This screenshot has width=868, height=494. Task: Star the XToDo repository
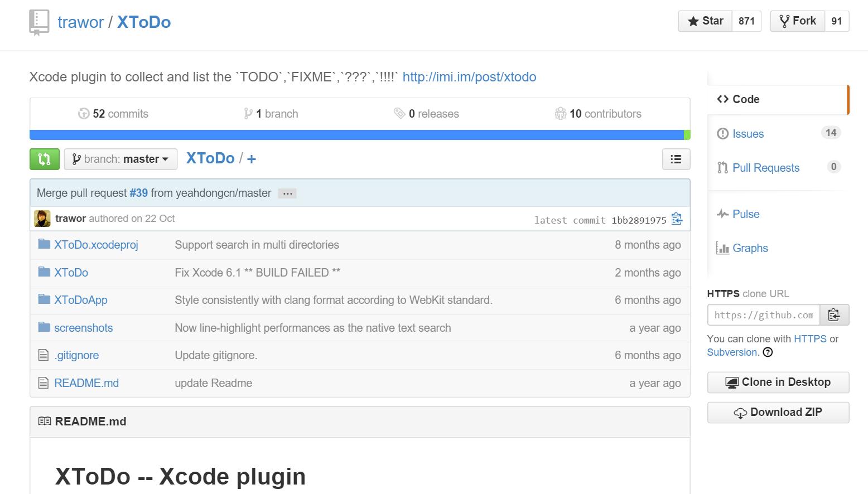[x=705, y=21]
